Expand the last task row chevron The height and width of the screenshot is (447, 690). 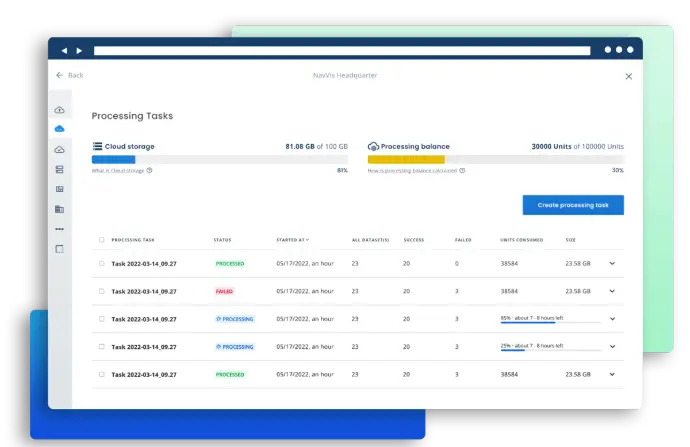(612, 374)
